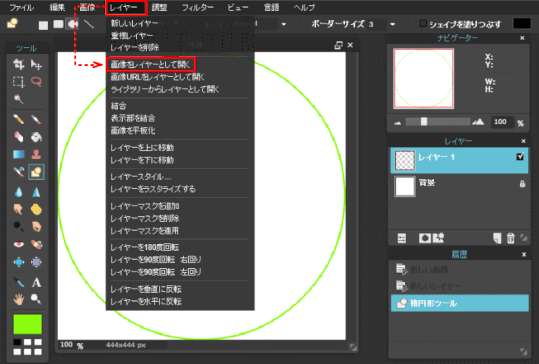Select the Smudge tool
The width and height of the screenshot is (539, 364).
19,209
